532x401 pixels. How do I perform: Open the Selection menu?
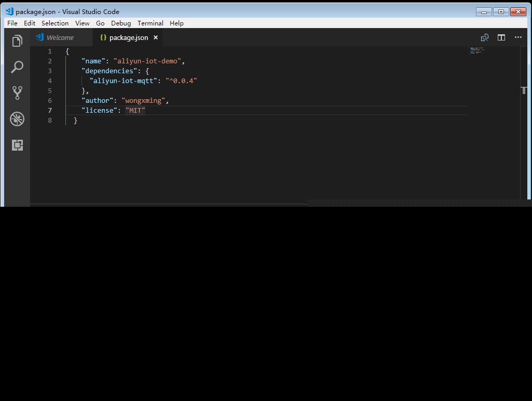coord(55,23)
